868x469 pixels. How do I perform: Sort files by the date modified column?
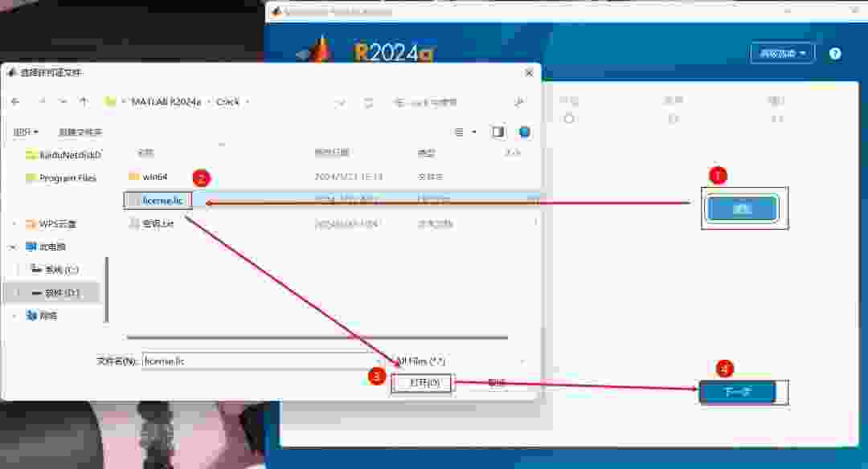click(332, 152)
